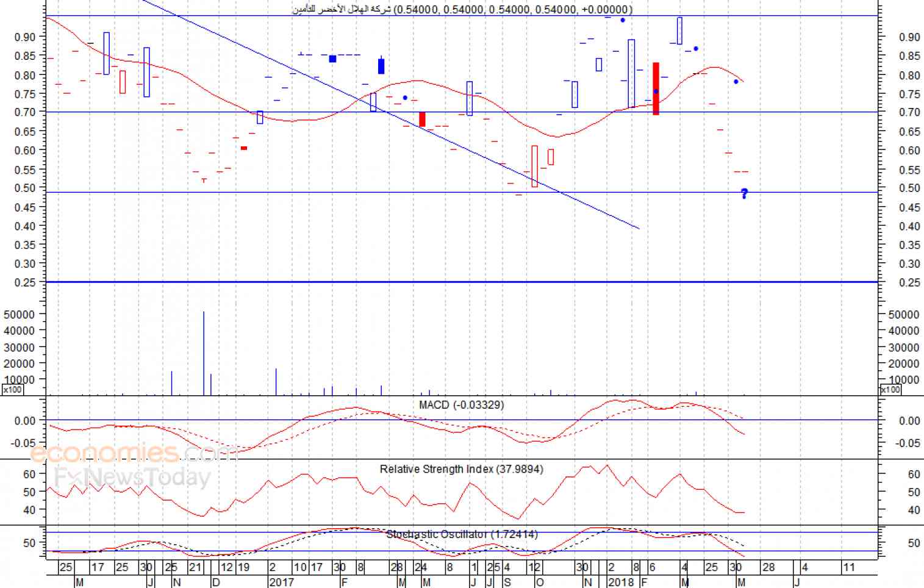Select the filled blue square marker near 0.85
Screen dimensions: 924x588
332,59
